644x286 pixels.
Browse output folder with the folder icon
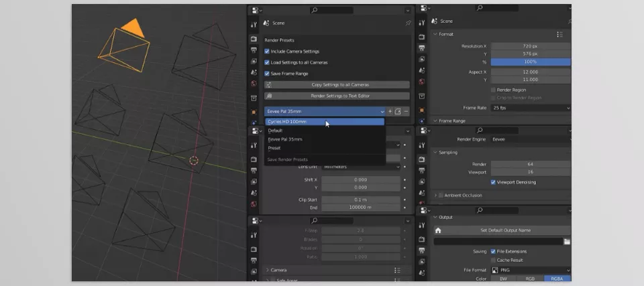567,242
